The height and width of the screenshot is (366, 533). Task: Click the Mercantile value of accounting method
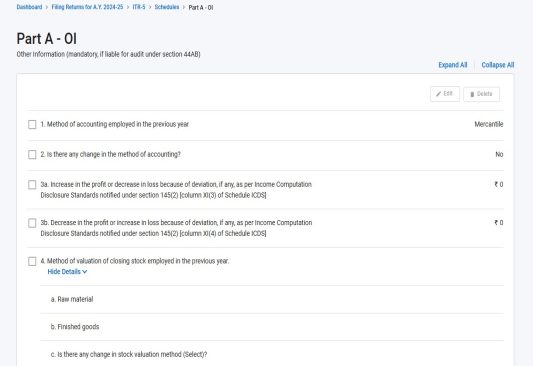(x=488, y=124)
